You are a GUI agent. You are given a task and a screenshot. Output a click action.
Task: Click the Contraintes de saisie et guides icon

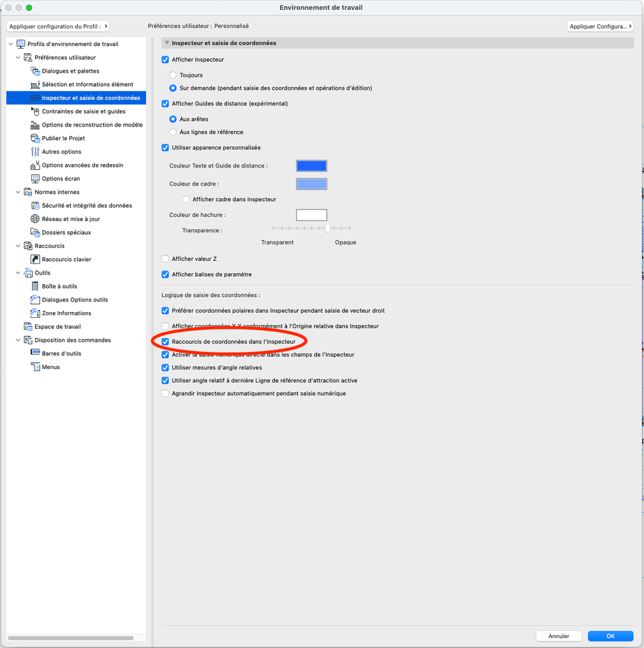coord(35,111)
